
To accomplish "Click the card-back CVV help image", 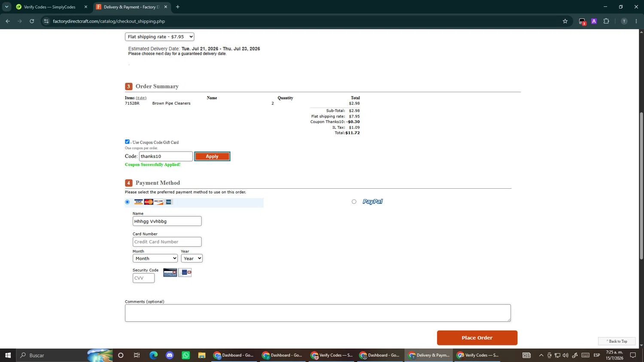I will click(x=170, y=272).
